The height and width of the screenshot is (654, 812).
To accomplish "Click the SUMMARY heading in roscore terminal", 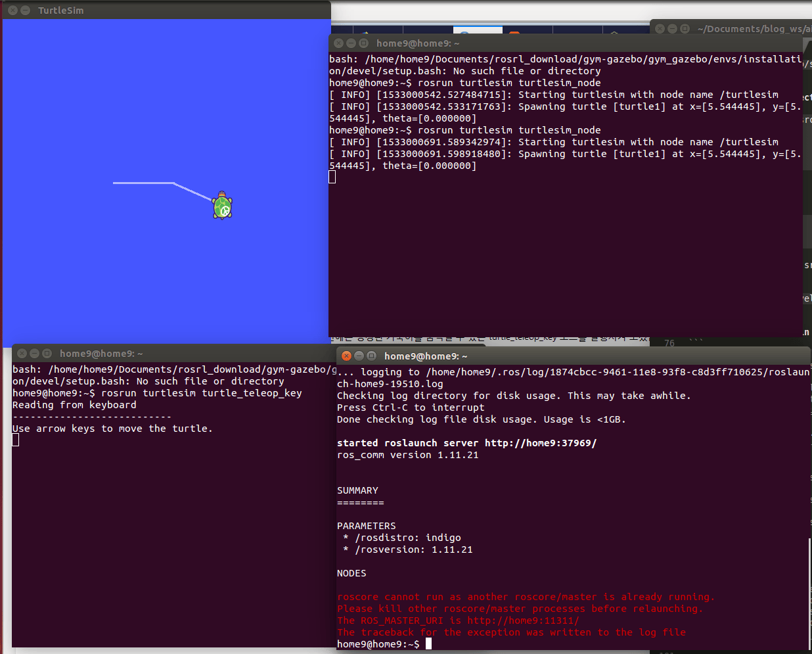I will pos(357,490).
